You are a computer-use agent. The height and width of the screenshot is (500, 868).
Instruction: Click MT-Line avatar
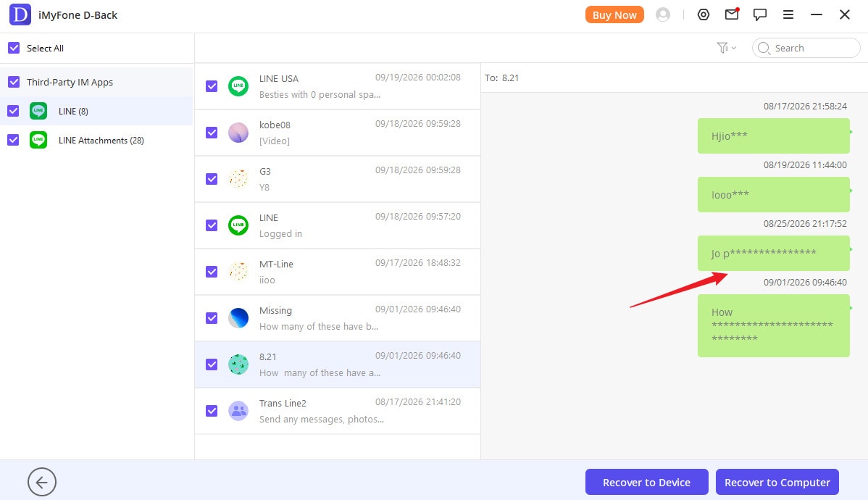tap(238, 272)
